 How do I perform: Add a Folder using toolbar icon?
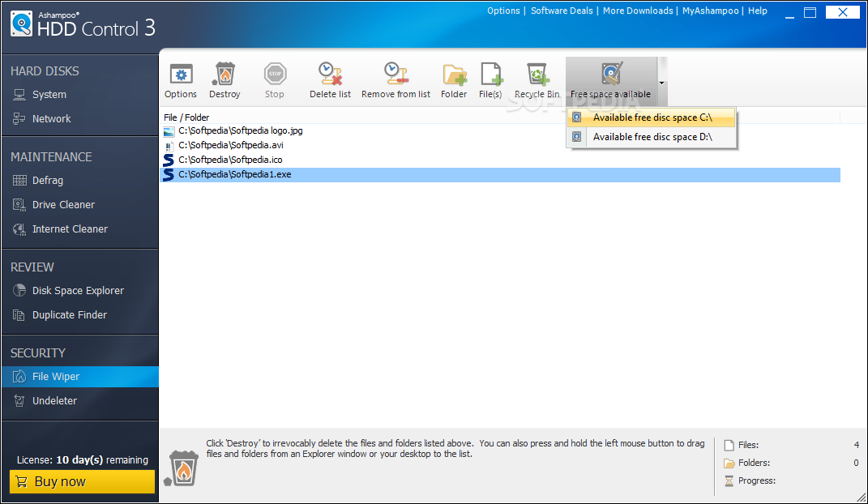coord(454,74)
